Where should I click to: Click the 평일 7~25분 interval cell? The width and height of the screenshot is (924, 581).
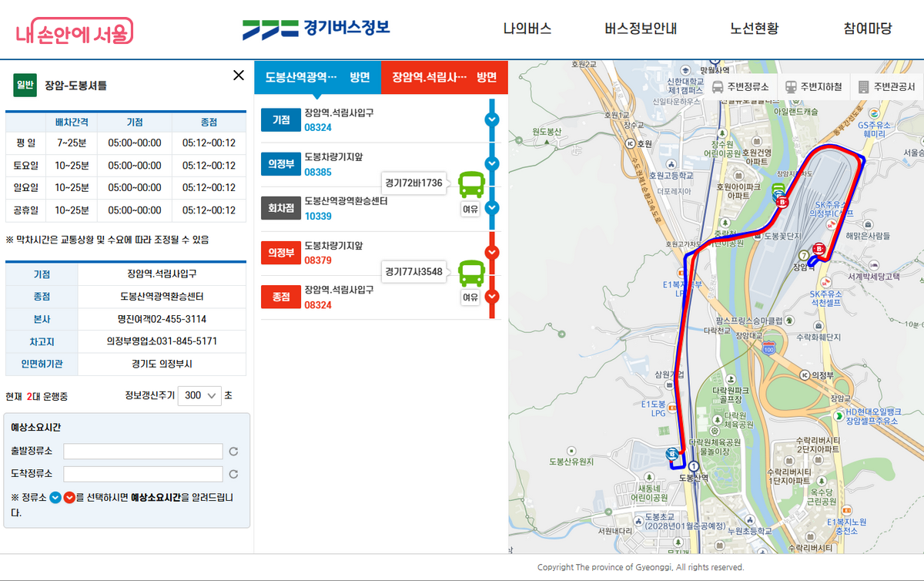72,143
